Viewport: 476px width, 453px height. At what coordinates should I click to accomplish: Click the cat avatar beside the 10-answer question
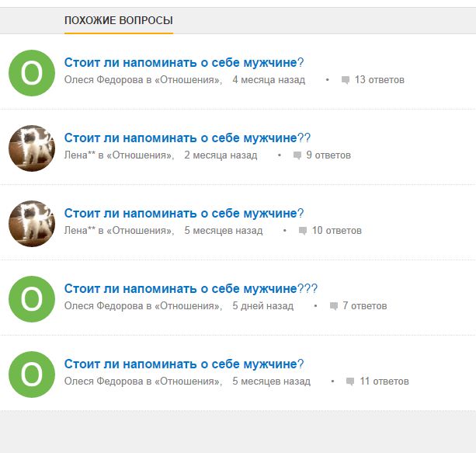click(x=31, y=223)
